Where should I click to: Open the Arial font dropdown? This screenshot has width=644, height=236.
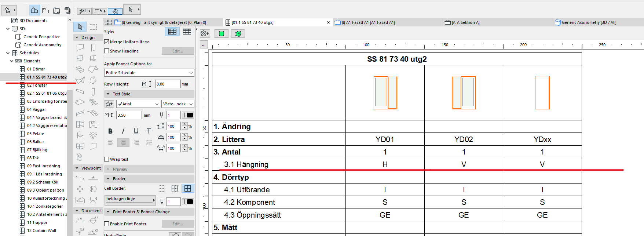(x=138, y=104)
